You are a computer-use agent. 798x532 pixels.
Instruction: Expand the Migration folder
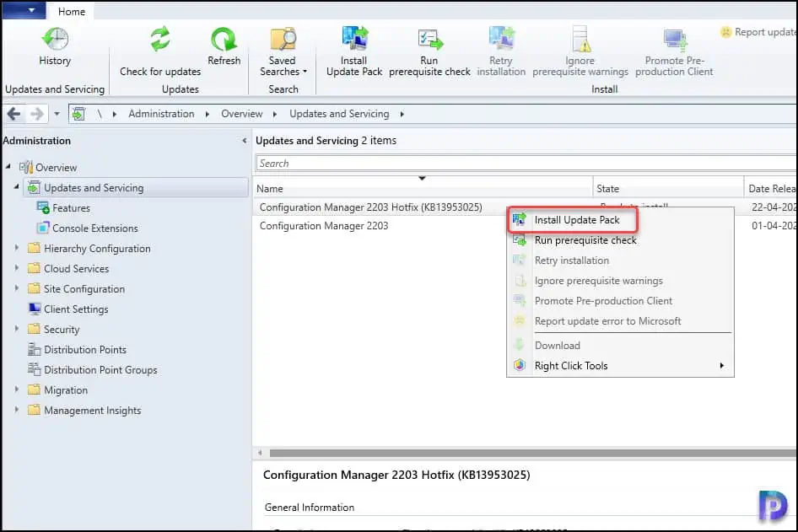pyautogui.click(x=17, y=389)
